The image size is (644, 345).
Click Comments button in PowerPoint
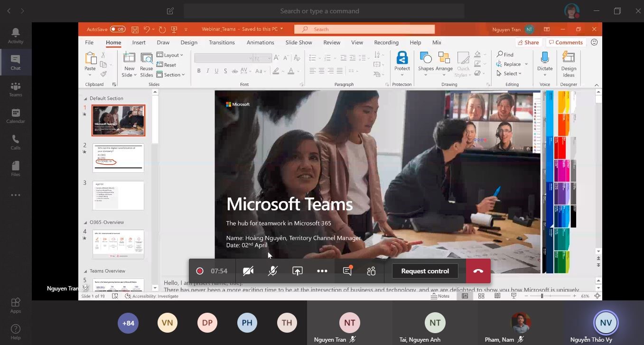[x=566, y=42]
